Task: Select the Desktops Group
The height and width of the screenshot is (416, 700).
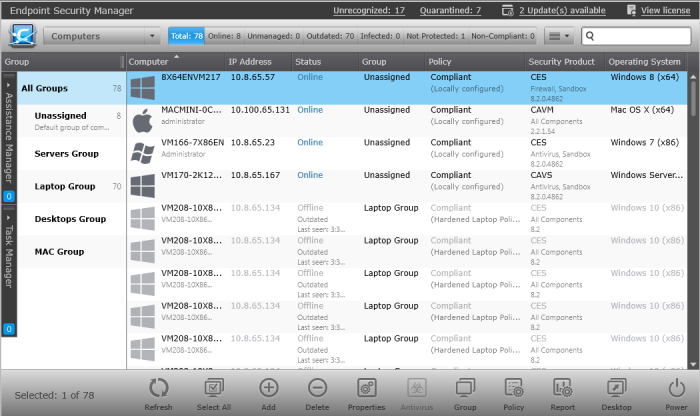Action: point(71,219)
